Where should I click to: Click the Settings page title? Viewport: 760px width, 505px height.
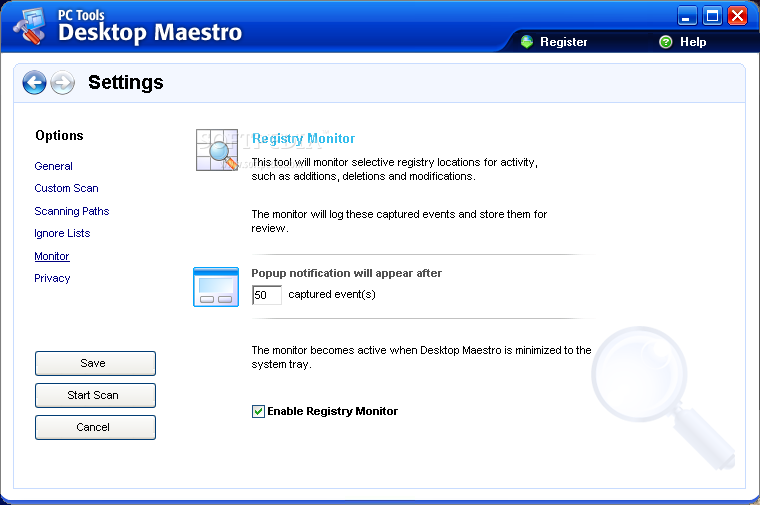coord(126,82)
